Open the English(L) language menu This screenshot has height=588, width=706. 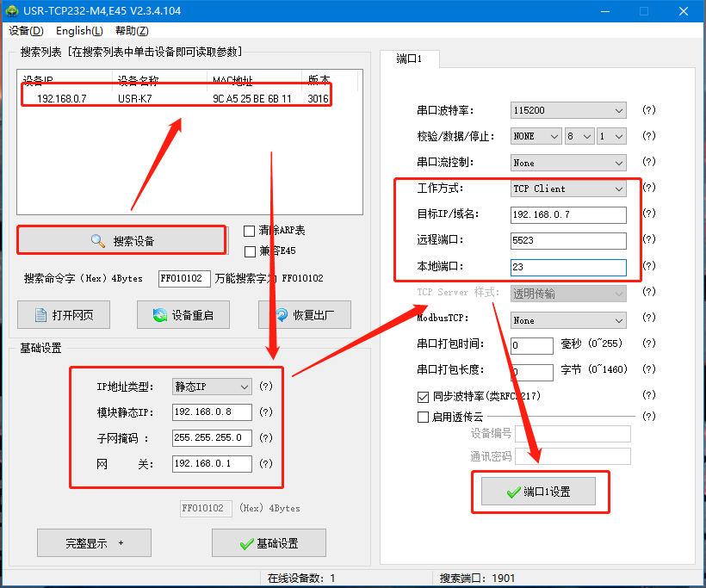point(78,31)
